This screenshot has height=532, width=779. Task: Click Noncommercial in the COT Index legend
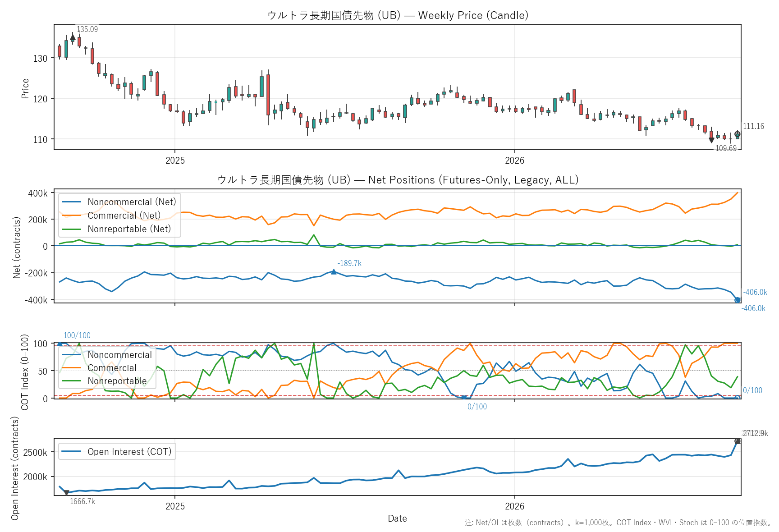point(120,355)
